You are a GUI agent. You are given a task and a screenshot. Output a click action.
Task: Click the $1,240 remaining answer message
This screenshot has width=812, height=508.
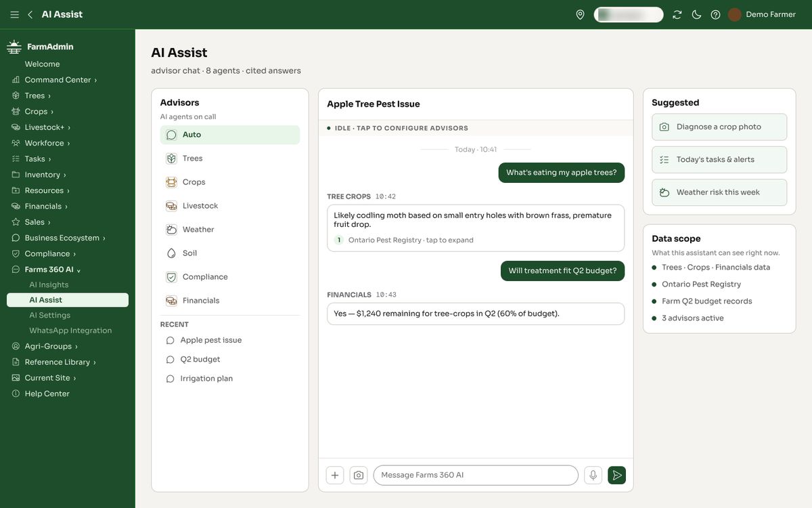pos(476,314)
